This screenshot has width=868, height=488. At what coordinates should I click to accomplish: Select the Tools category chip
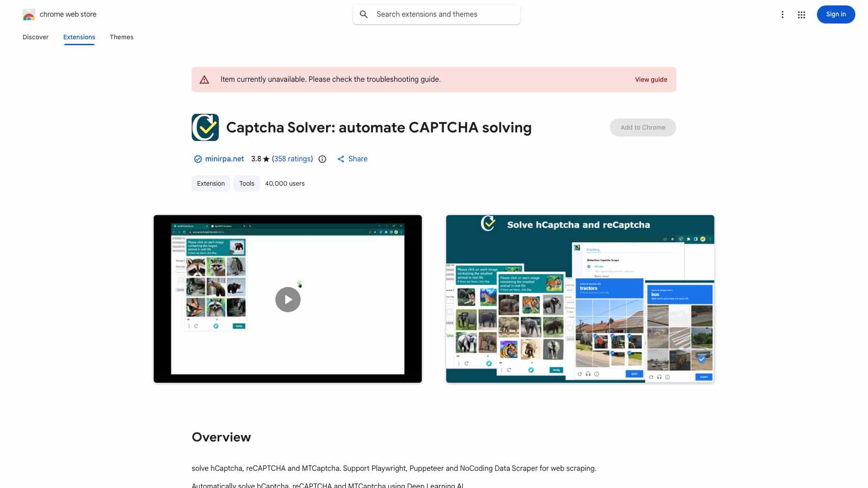pos(247,183)
